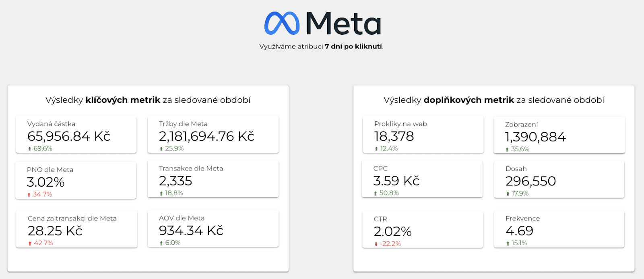Click the green up arrow under Vydaná částka
This screenshot has height=279, width=644.
29,149
